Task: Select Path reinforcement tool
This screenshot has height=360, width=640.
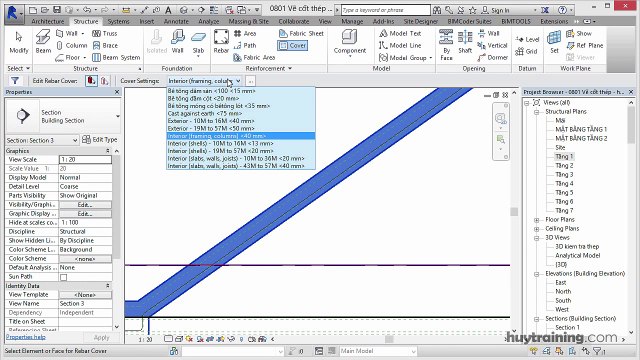Action: [x=245, y=45]
